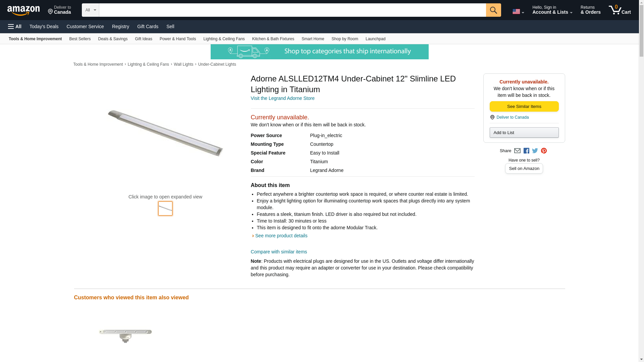The image size is (644, 362).
Task: Open the shopping cart
Action: 620,10
